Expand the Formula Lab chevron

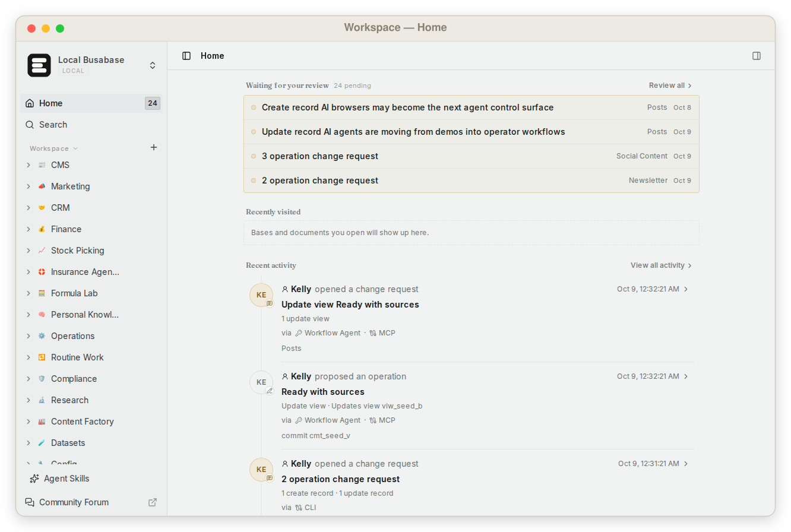(x=28, y=293)
